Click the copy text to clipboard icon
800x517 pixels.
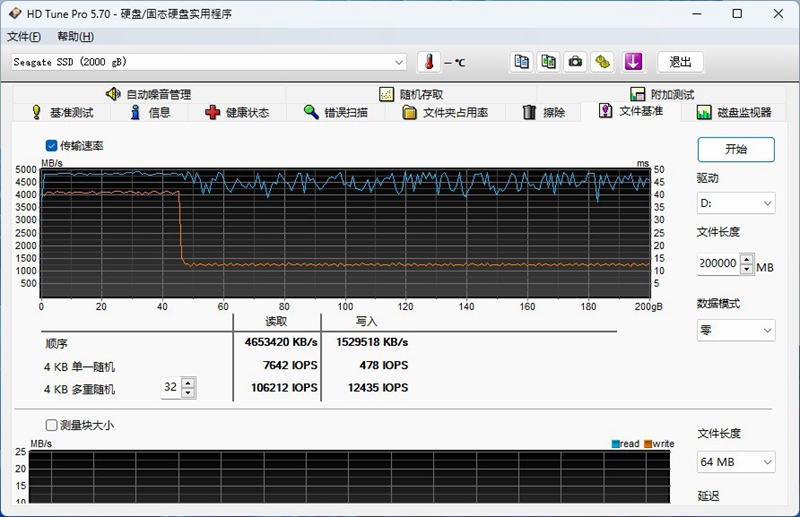point(521,62)
